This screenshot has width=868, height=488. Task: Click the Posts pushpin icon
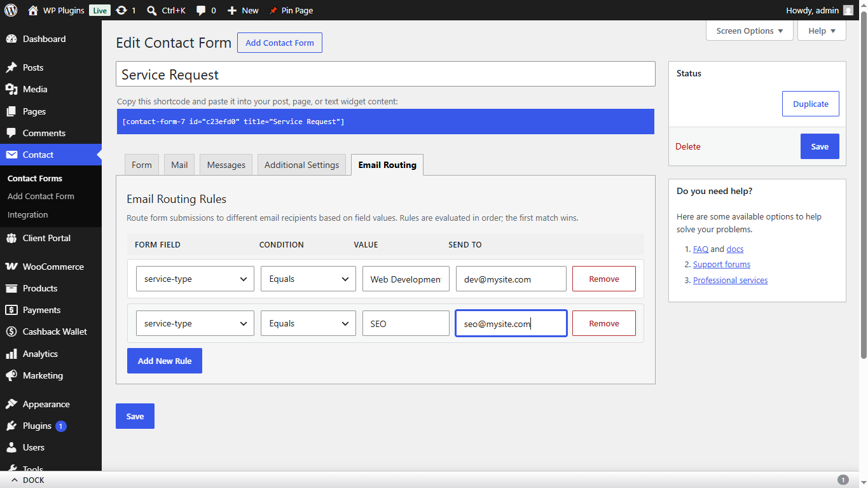(x=11, y=67)
